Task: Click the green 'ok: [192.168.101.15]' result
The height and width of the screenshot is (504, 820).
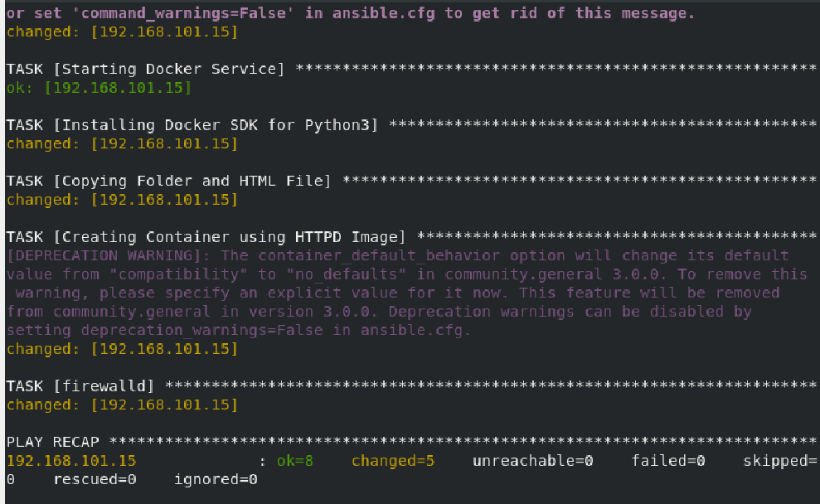Action: point(99,87)
